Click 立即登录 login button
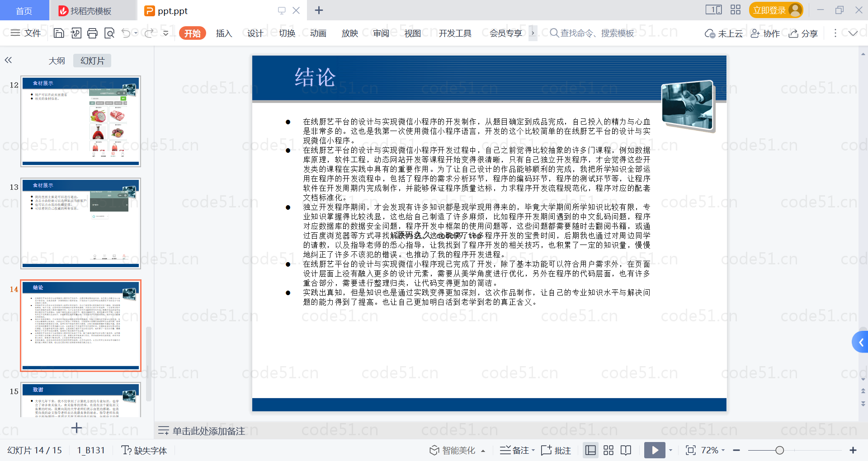This screenshot has width=868, height=461. (x=776, y=10)
